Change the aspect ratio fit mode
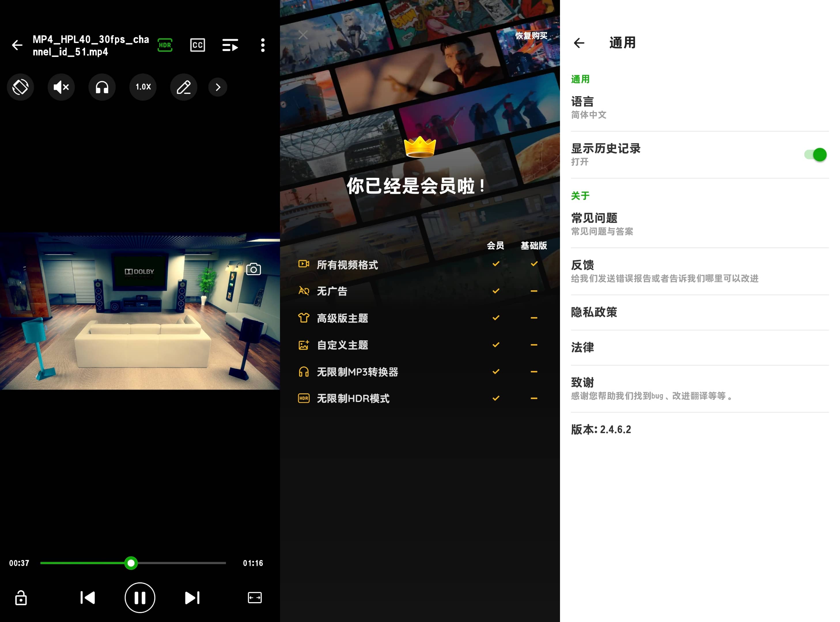The height and width of the screenshot is (622, 840). 255,598
